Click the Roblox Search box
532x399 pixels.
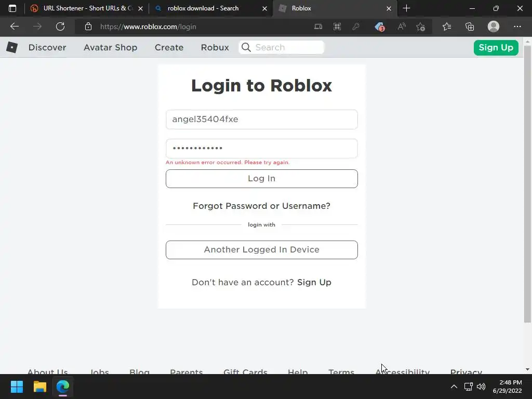(x=282, y=47)
